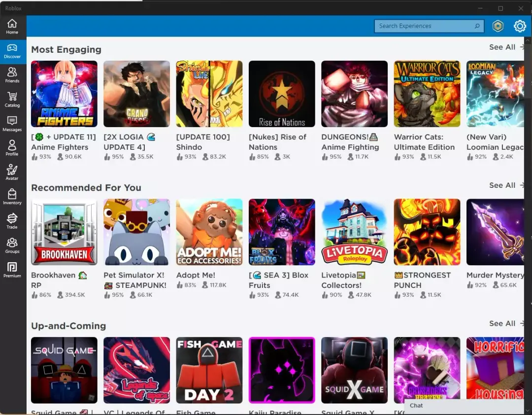Open the Trade page
532x415 pixels.
click(12, 221)
